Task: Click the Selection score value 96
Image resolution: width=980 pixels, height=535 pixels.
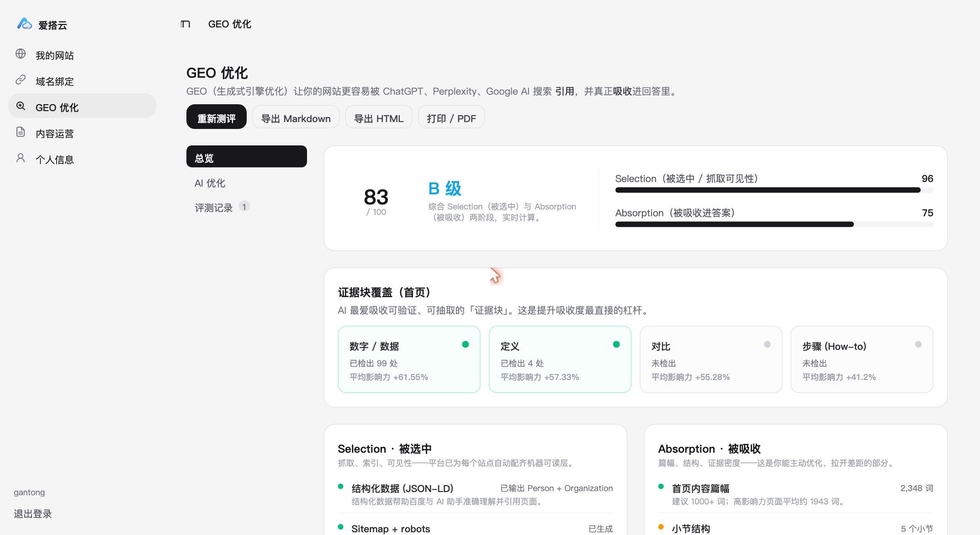Action: (927, 178)
